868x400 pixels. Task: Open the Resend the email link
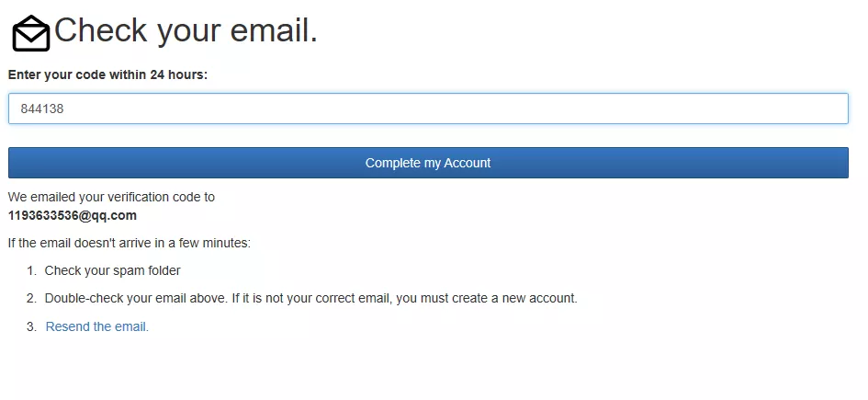(x=96, y=326)
